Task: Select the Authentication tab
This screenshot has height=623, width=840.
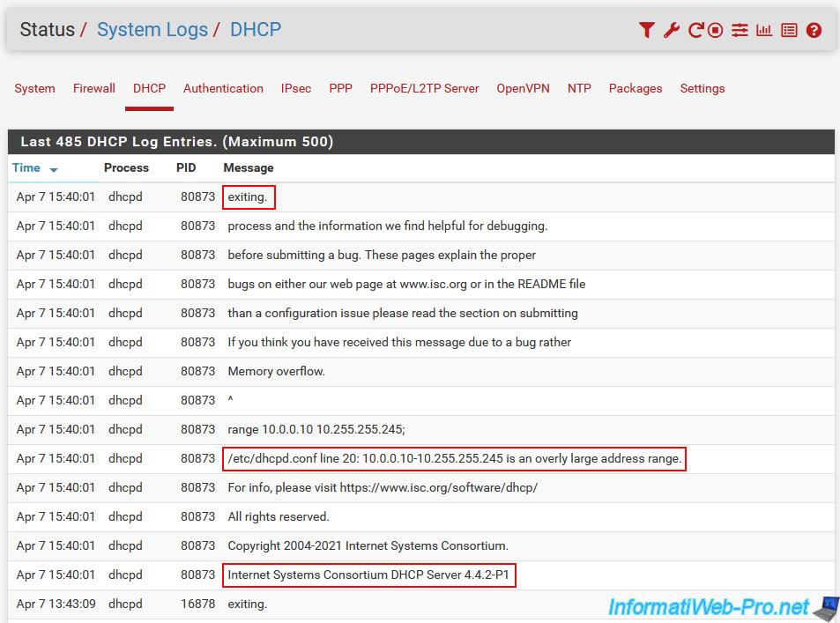Action: click(223, 88)
